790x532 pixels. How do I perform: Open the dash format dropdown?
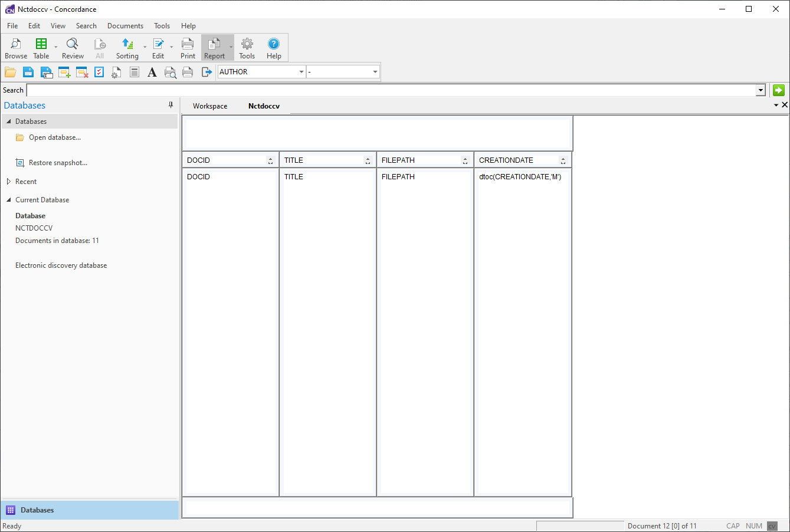[375, 72]
